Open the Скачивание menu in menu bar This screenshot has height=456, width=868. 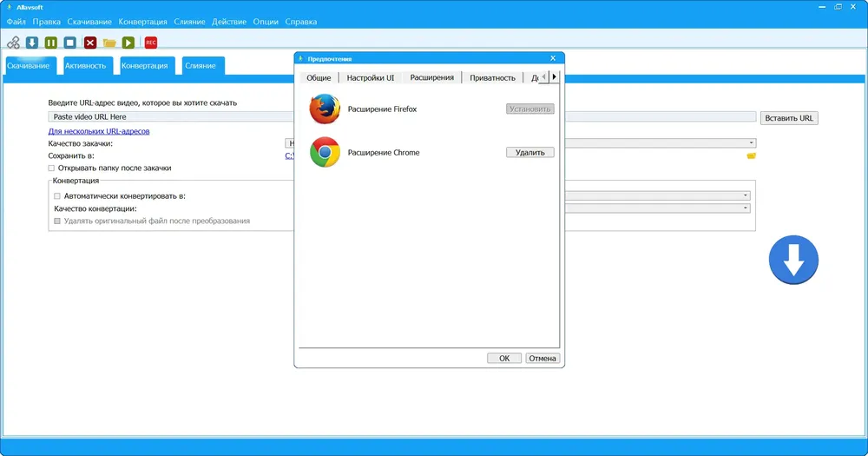pos(89,22)
